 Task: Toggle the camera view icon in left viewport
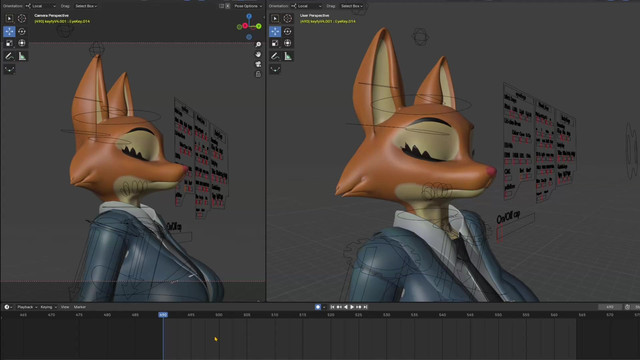tap(258, 64)
